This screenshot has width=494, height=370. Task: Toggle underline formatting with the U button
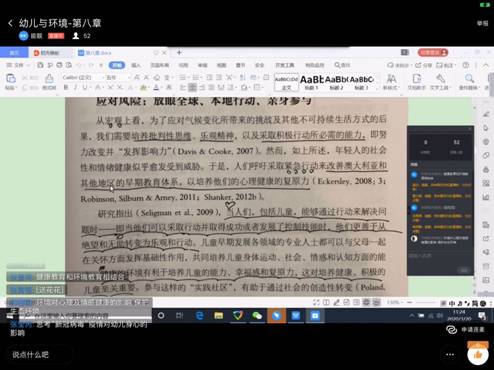point(85,87)
